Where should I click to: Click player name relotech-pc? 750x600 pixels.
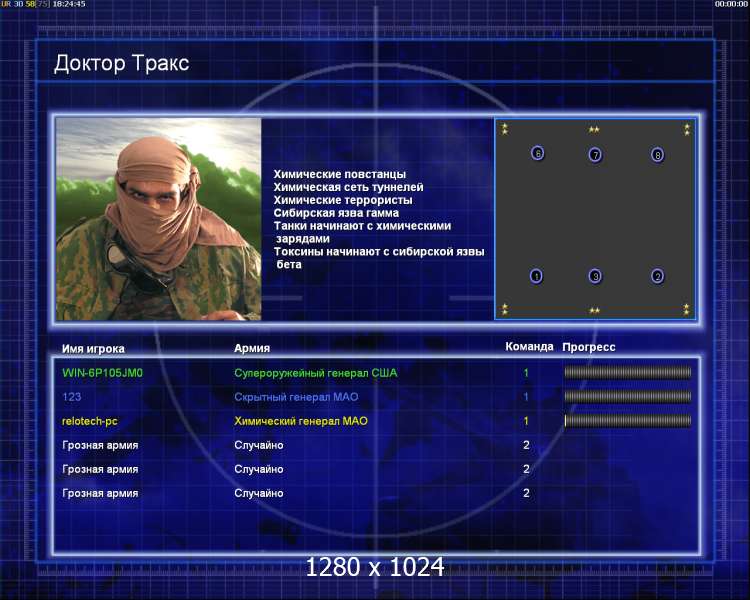[90, 422]
